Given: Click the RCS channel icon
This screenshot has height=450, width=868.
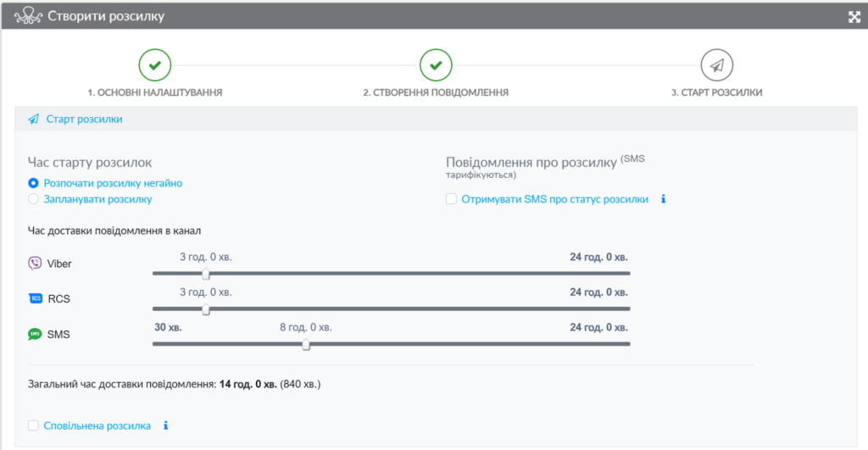Looking at the screenshot, I should (35, 298).
